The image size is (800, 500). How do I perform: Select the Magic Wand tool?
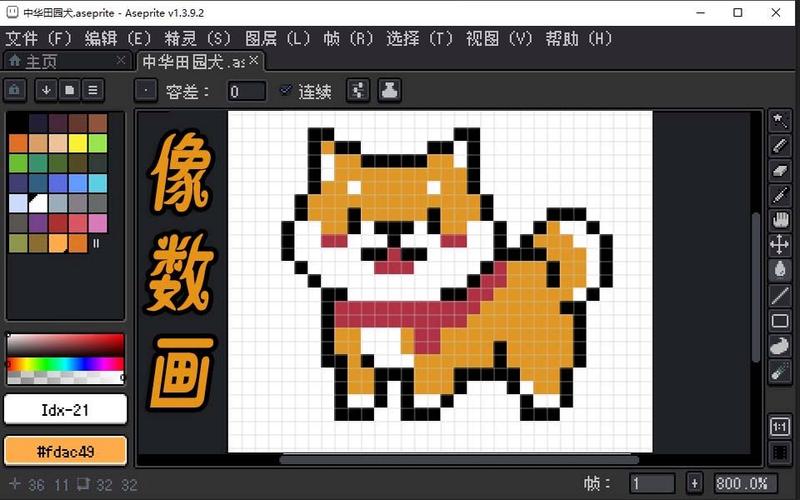[x=780, y=121]
